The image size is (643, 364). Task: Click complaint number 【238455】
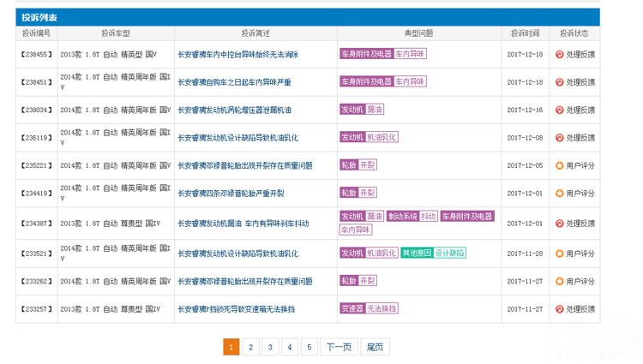coord(37,55)
